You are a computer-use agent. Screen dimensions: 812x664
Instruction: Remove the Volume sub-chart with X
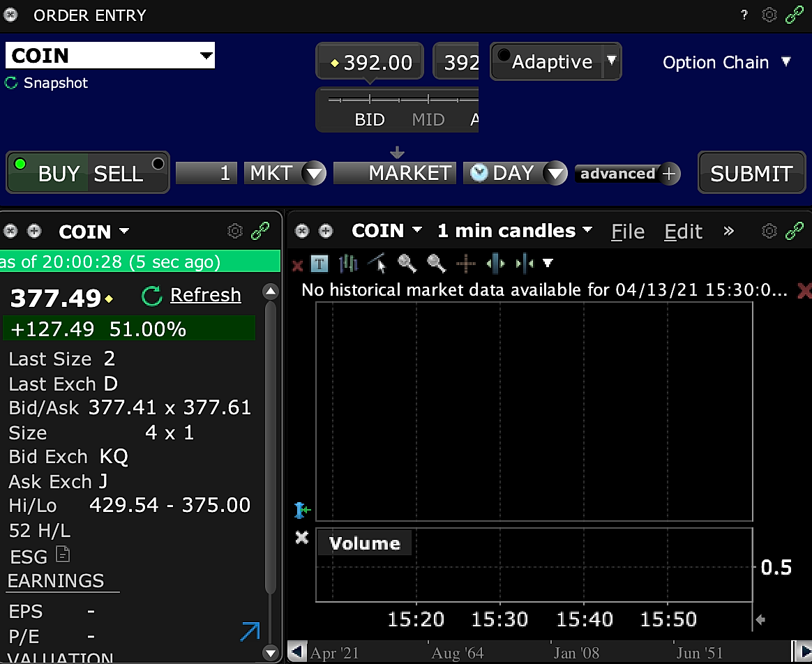[x=302, y=538]
